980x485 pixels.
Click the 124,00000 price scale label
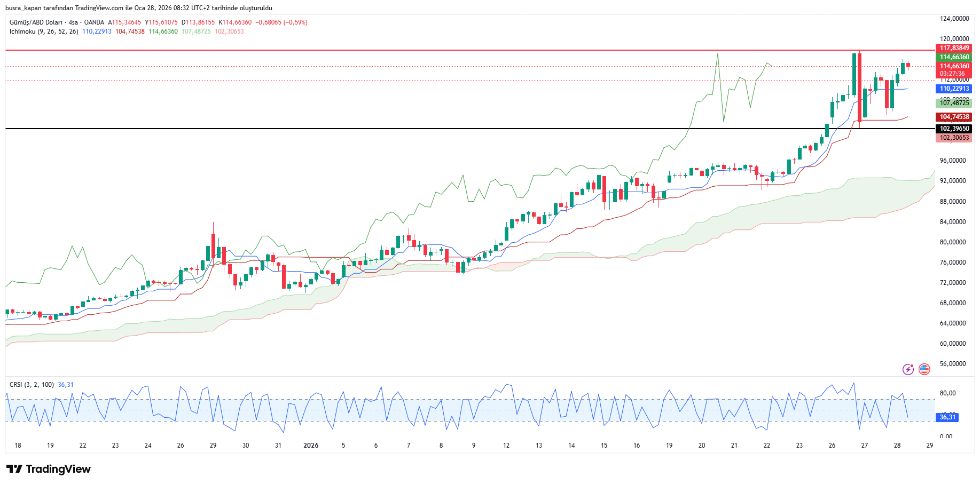pyautogui.click(x=954, y=19)
